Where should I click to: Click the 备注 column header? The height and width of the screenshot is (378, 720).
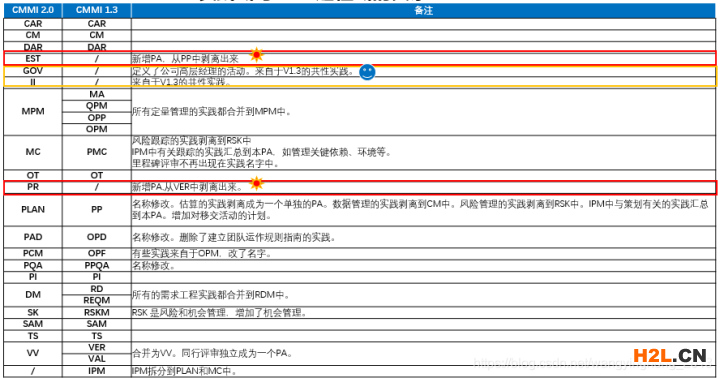click(x=423, y=10)
